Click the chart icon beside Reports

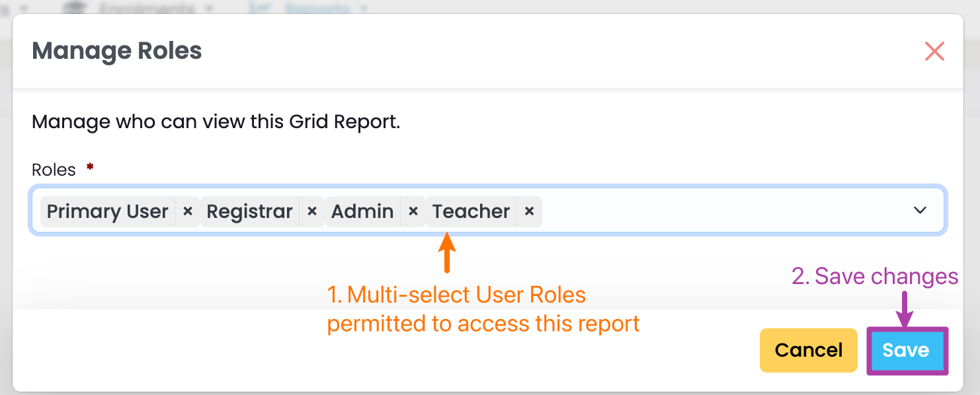[257, 8]
